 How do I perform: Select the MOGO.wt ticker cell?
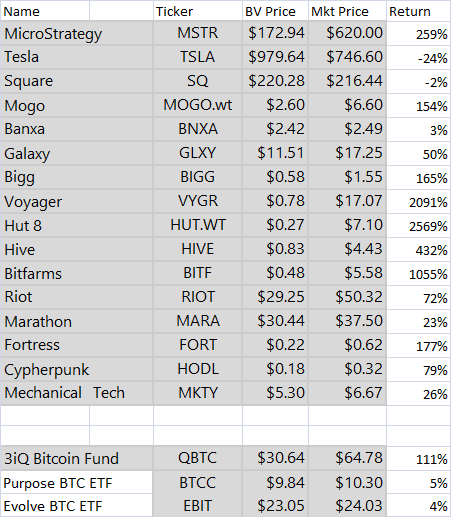198,105
